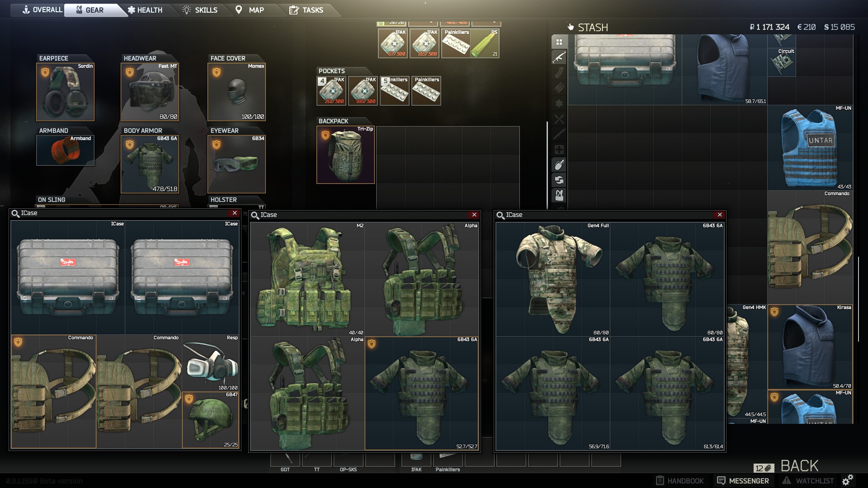Open the TASKS tab
The image size is (868, 488).
point(307,10)
